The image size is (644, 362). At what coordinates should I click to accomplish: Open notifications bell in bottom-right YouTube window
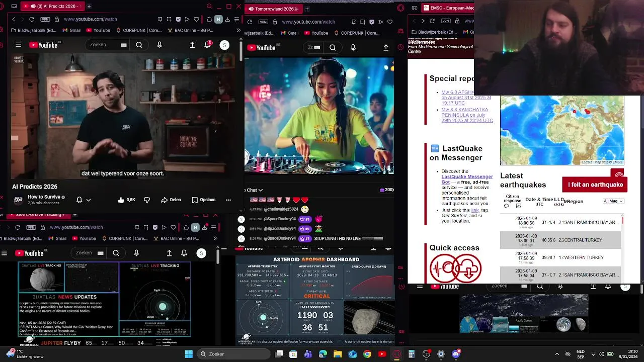coord(608,287)
